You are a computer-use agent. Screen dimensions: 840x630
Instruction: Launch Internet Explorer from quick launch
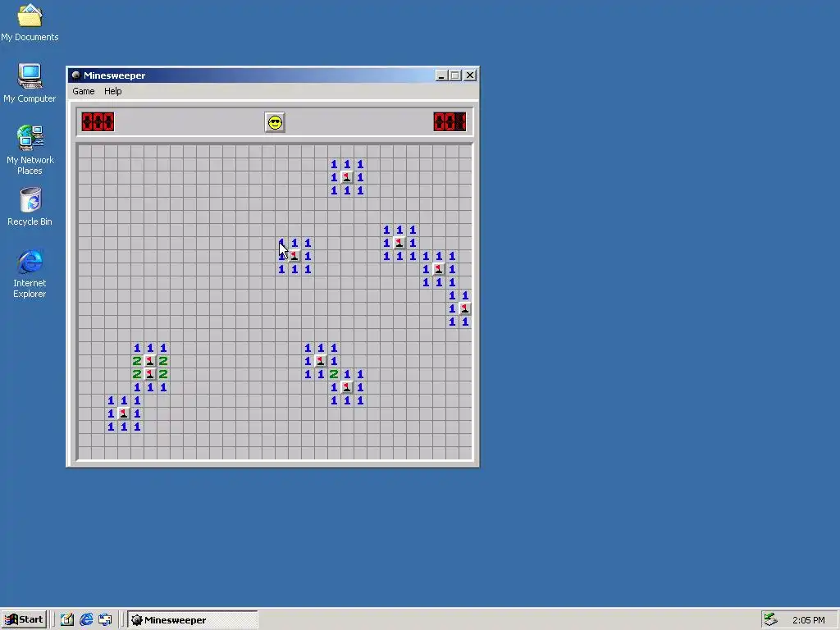point(86,620)
